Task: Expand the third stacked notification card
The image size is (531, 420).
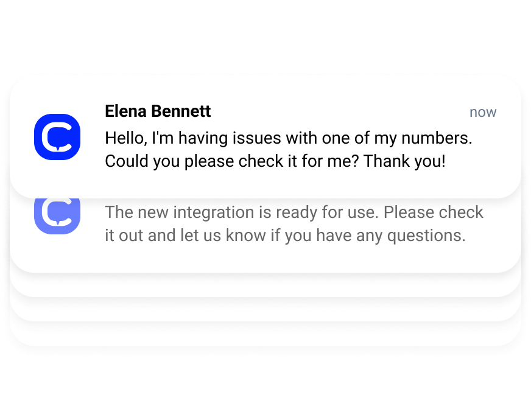Action: [265, 285]
